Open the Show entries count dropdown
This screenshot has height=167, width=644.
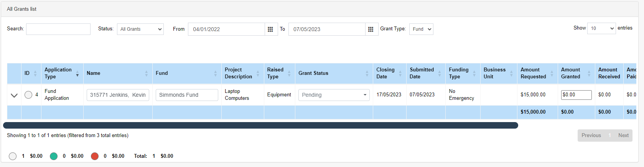[x=601, y=28]
